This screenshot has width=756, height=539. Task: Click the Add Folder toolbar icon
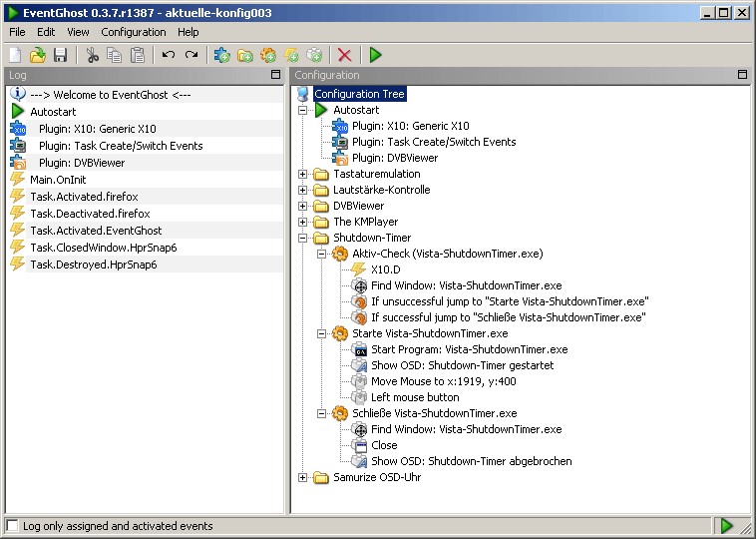[245, 55]
